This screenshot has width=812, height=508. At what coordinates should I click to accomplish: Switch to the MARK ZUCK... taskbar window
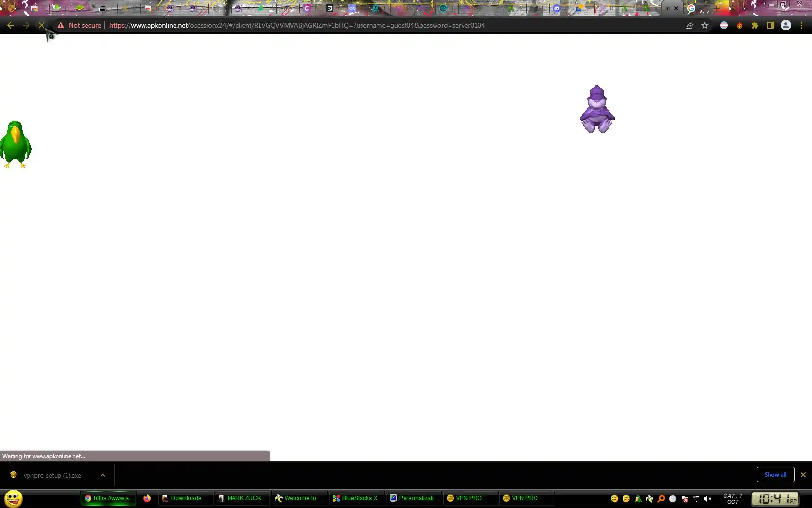tap(242, 498)
